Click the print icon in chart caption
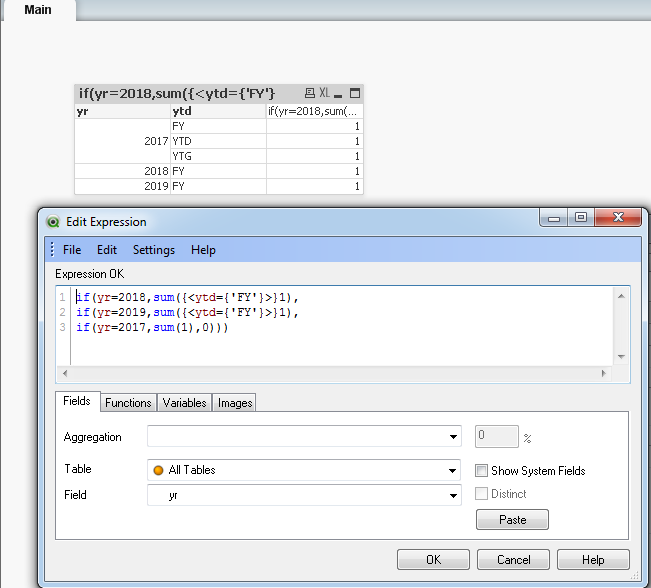The height and width of the screenshot is (588, 651). click(309, 93)
